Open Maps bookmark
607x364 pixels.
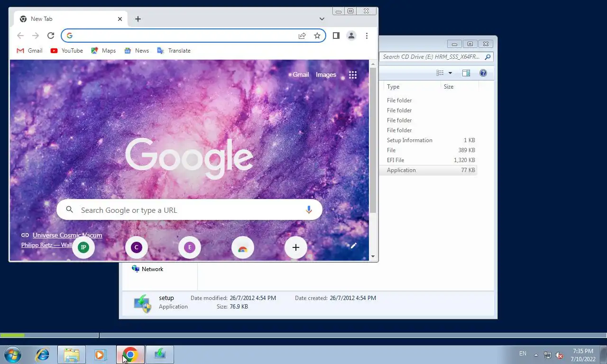click(103, 51)
